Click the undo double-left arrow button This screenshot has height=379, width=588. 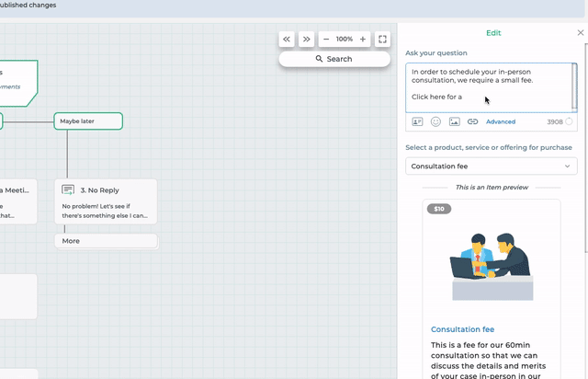click(287, 39)
